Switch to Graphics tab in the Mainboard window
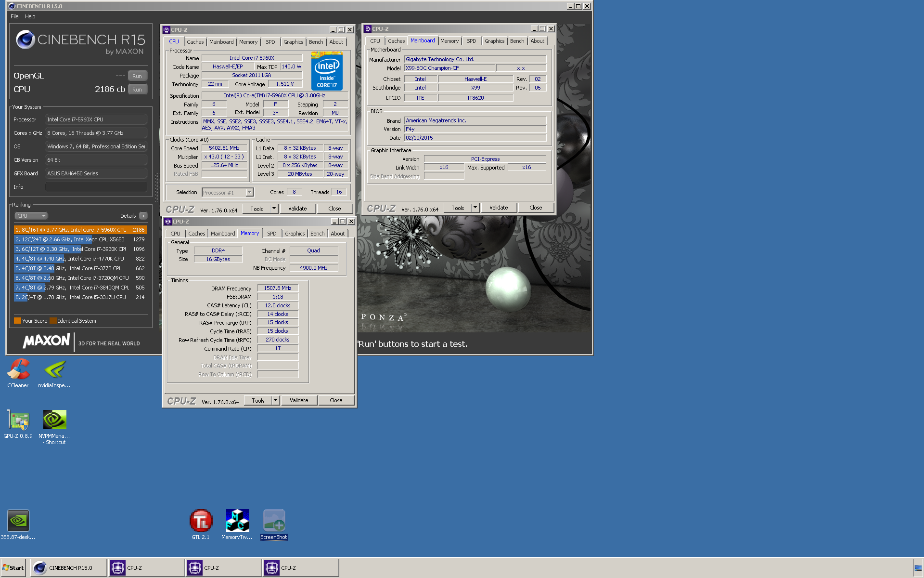Image resolution: width=924 pixels, height=578 pixels. pyautogui.click(x=494, y=41)
